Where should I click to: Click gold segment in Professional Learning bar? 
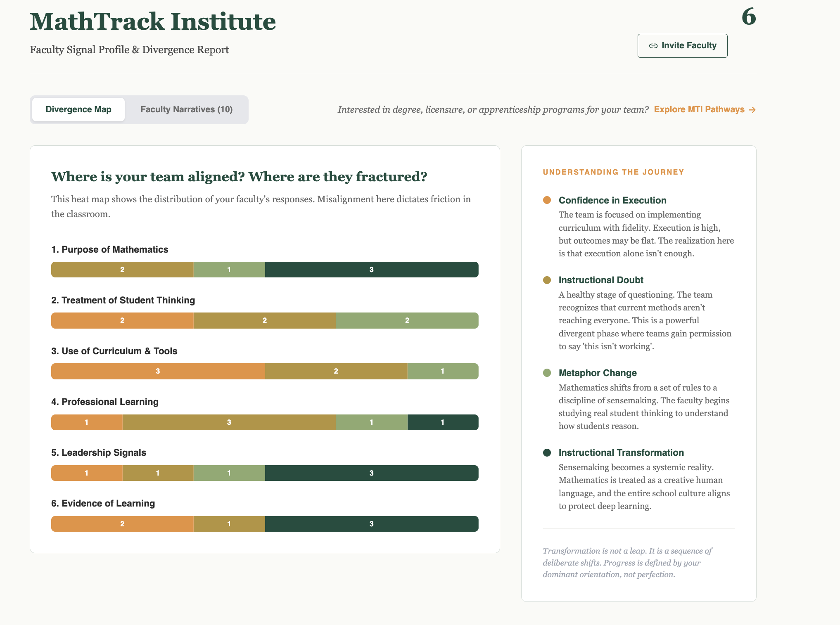[x=229, y=422]
